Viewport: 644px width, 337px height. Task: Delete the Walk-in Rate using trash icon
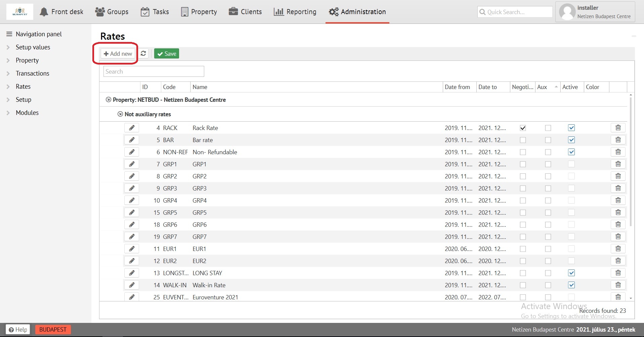click(618, 285)
